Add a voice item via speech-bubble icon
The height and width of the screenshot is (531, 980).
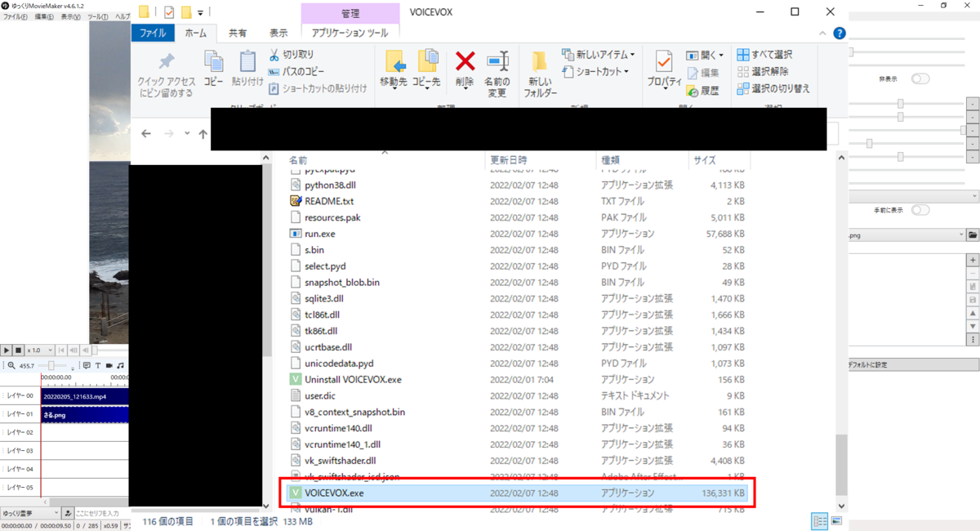tap(87, 365)
